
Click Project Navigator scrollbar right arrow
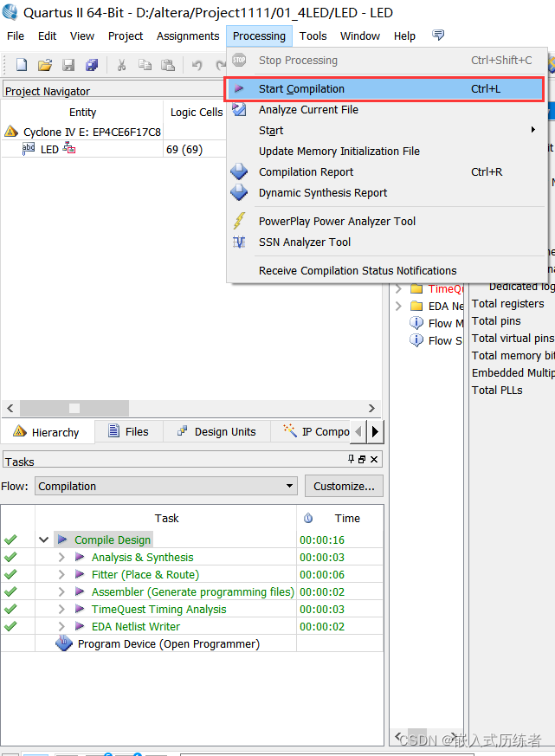coord(371,408)
